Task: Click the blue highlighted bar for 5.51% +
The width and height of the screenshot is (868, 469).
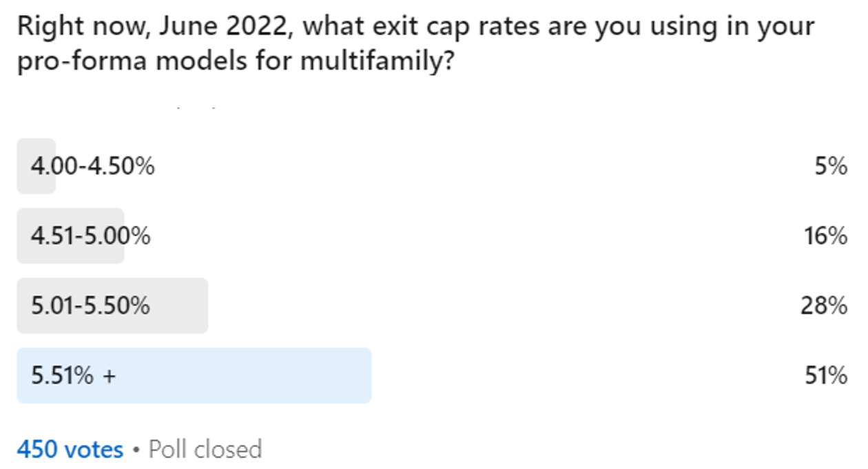Action: pyautogui.click(x=194, y=375)
